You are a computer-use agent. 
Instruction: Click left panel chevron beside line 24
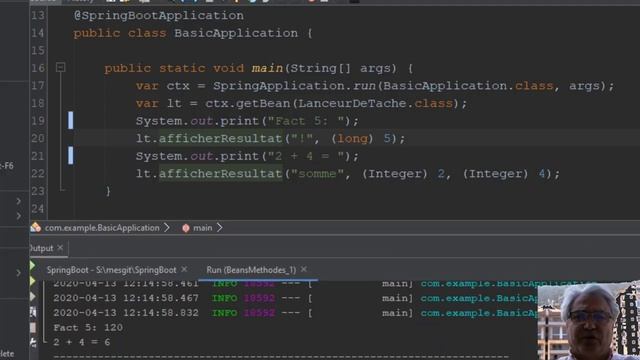(18, 216)
